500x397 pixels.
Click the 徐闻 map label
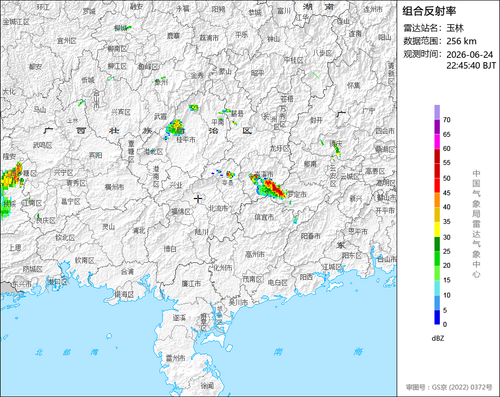207,386
